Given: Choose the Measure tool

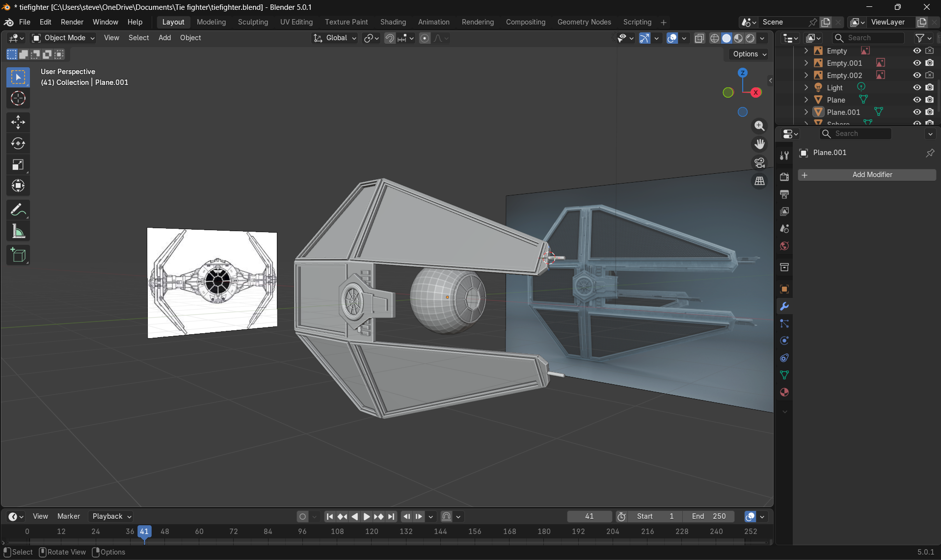Looking at the screenshot, I should 18,231.
